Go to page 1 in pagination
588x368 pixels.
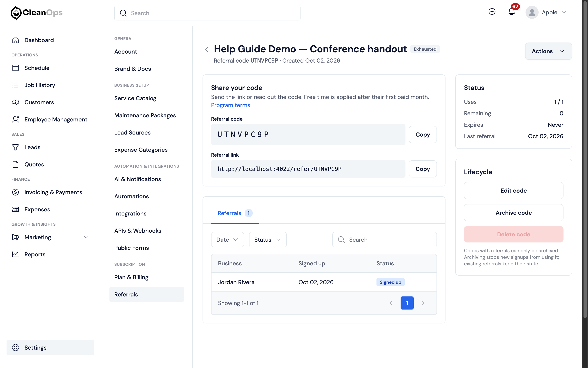click(407, 303)
